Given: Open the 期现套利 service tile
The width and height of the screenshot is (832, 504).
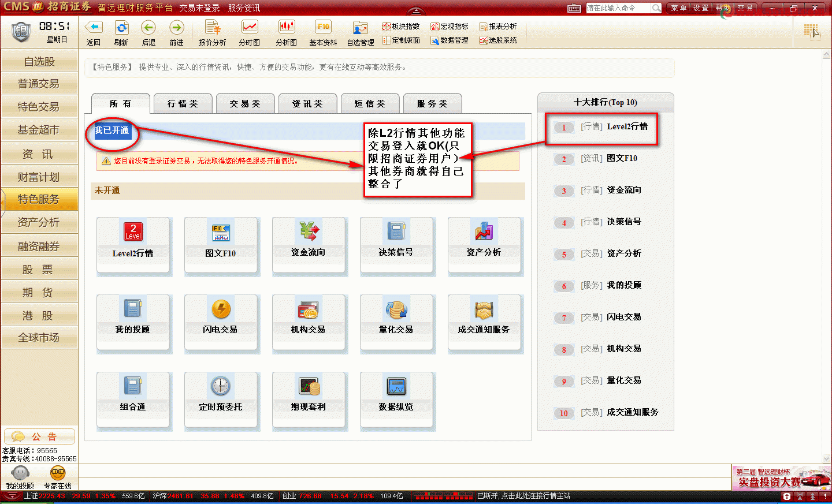Looking at the screenshot, I should point(309,400).
